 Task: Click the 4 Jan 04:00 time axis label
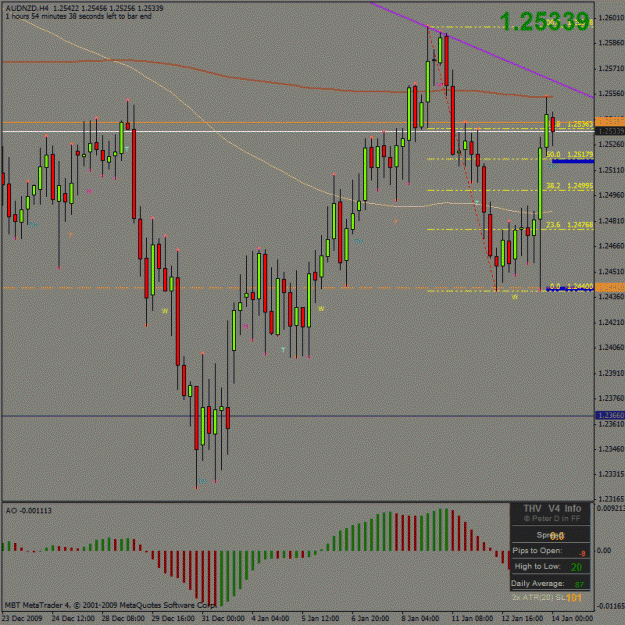271,618
